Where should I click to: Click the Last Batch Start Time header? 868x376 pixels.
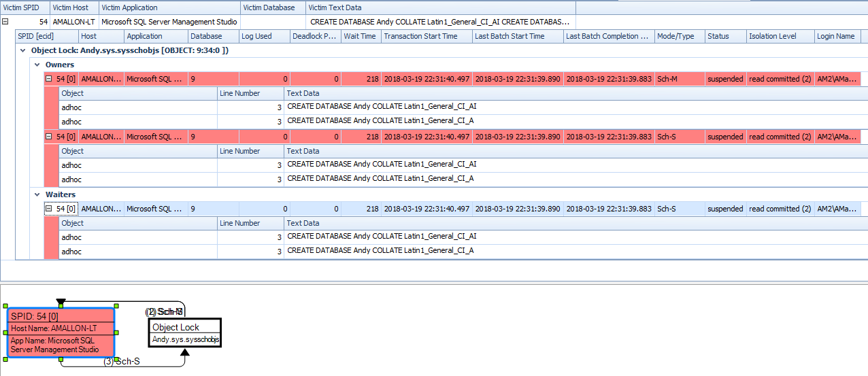click(x=518, y=36)
